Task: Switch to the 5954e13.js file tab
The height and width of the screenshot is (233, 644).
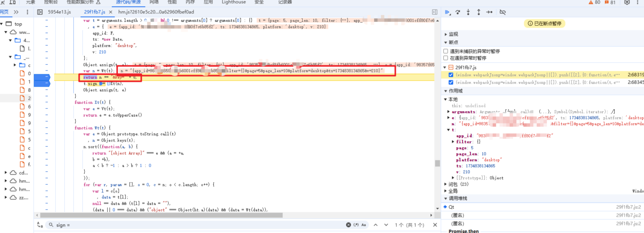Action: (x=59, y=12)
